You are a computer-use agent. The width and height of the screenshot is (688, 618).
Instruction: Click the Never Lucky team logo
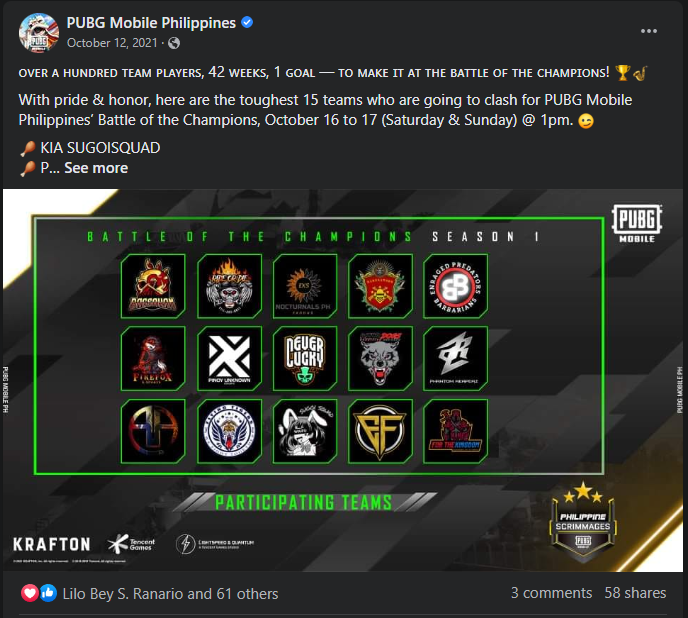point(305,359)
